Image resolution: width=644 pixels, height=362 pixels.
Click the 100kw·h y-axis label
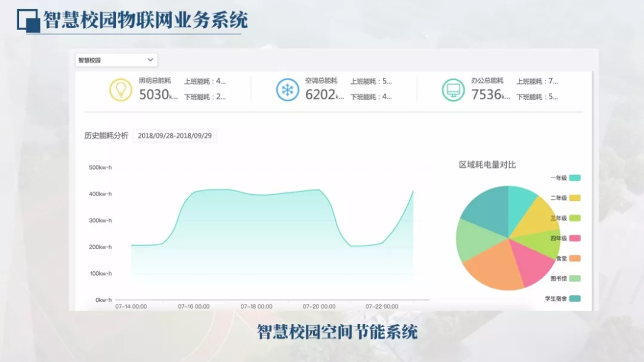point(100,273)
